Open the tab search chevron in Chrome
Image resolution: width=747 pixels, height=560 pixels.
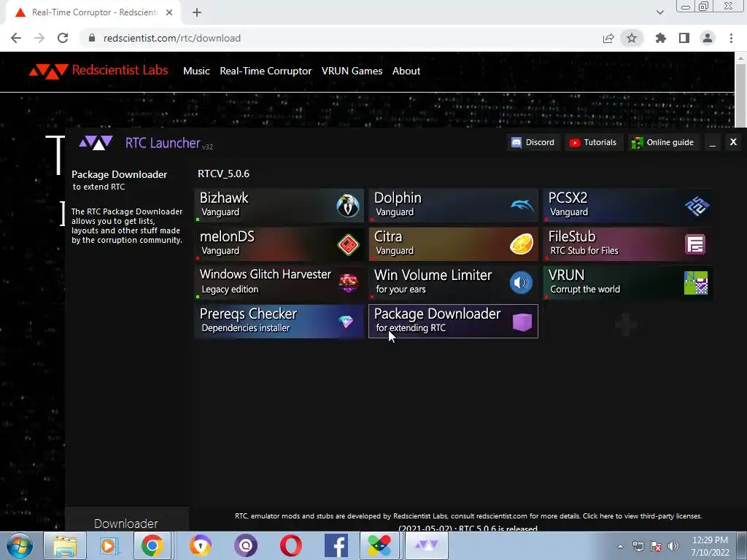[659, 12]
